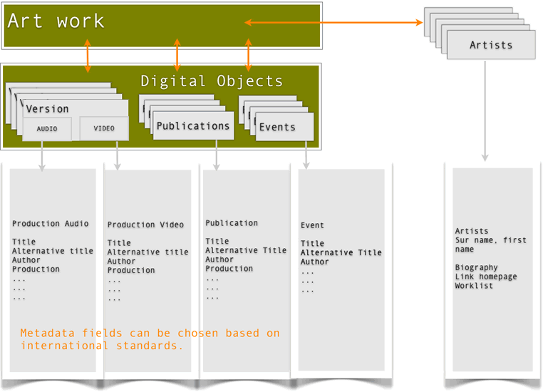This screenshot has width=543, height=392.
Task: Click the VIDEO box under Version
Action: (104, 129)
